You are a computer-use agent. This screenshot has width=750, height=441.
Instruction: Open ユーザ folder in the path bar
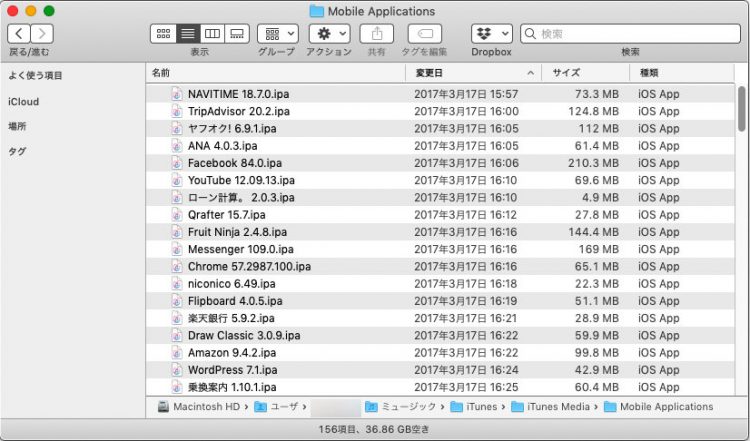point(276,407)
